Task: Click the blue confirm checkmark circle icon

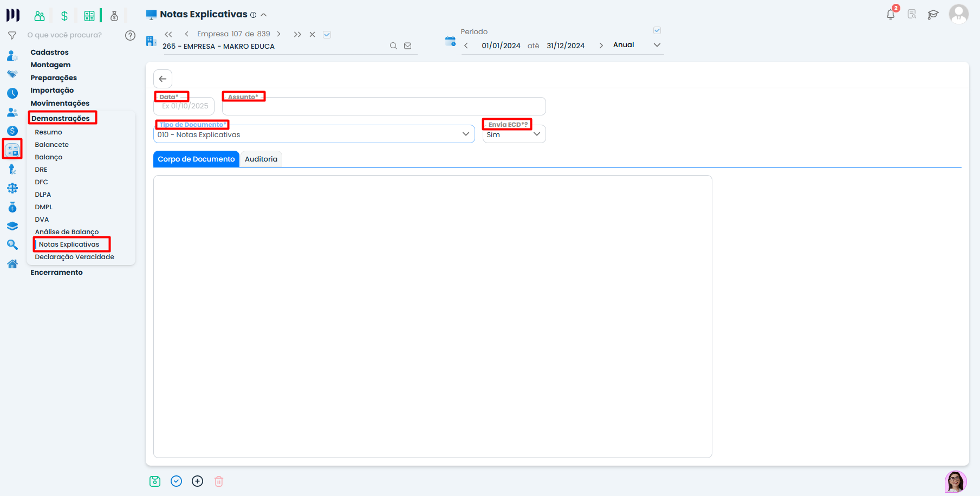Action: [x=176, y=481]
